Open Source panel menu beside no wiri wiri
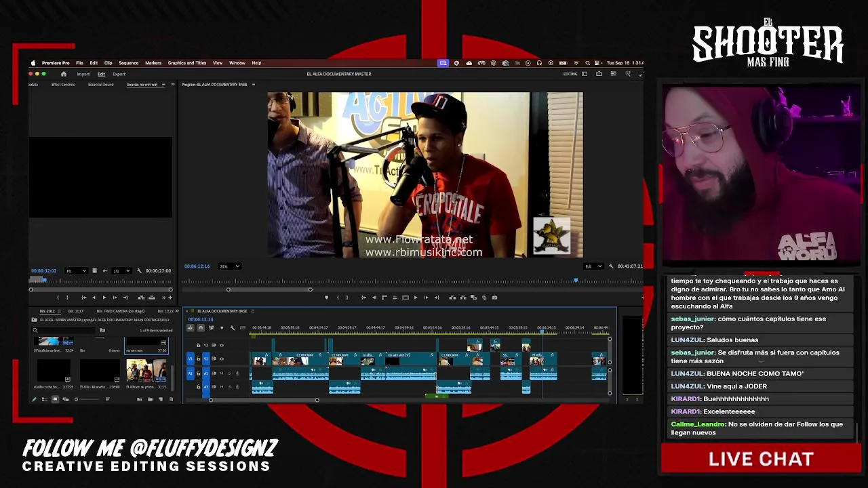 (x=163, y=85)
